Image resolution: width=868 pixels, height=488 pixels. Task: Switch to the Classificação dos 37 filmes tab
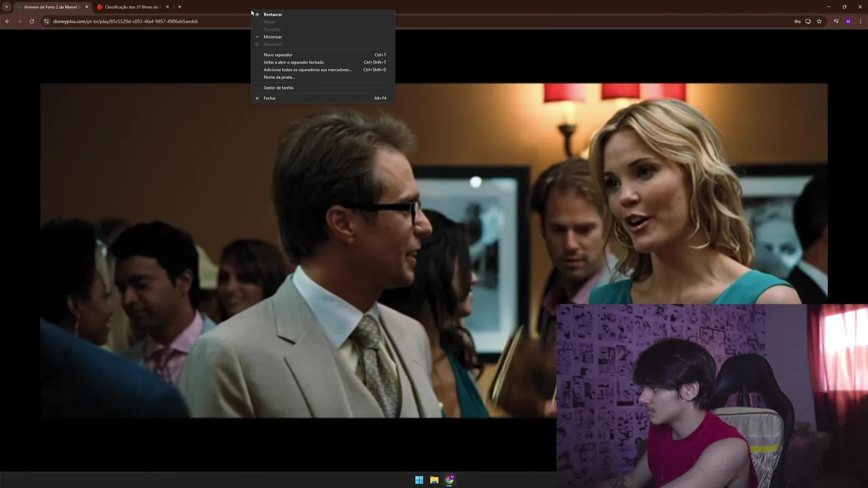[x=132, y=7]
